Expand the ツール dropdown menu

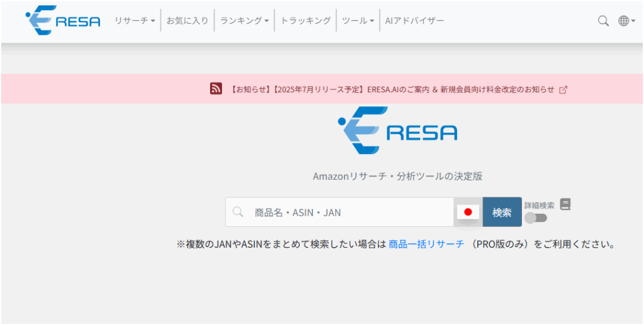tap(358, 21)
